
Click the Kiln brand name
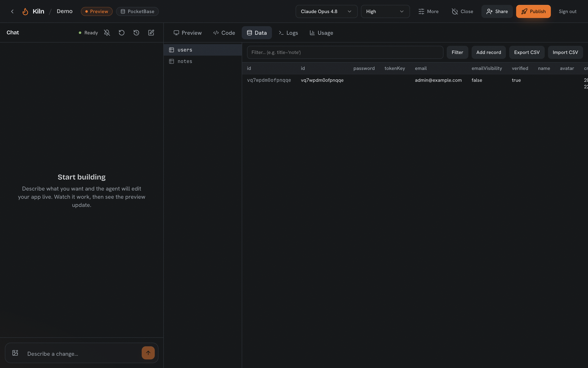coord(38,11)
